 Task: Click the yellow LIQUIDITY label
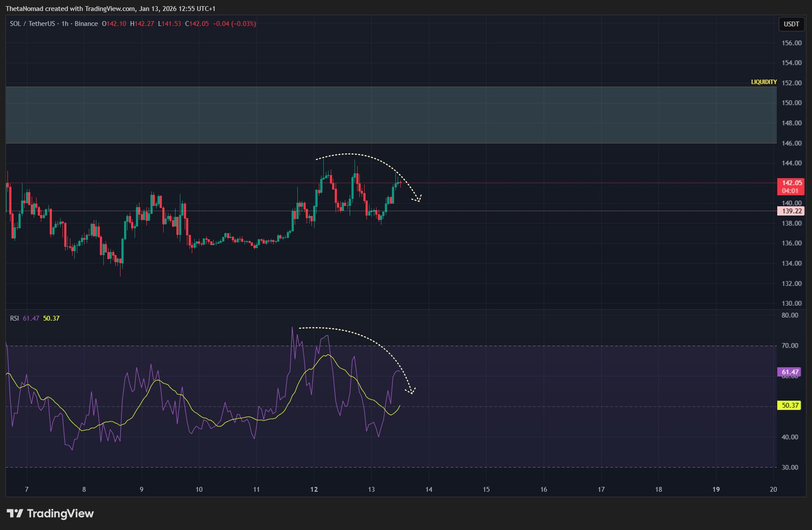click(764, 82)
